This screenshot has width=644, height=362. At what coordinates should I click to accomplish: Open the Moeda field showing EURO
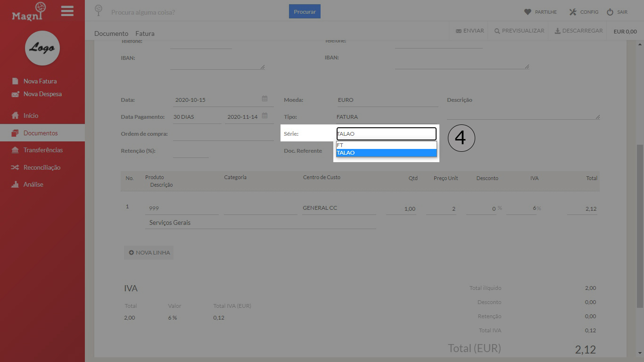[x=388, y=100]
